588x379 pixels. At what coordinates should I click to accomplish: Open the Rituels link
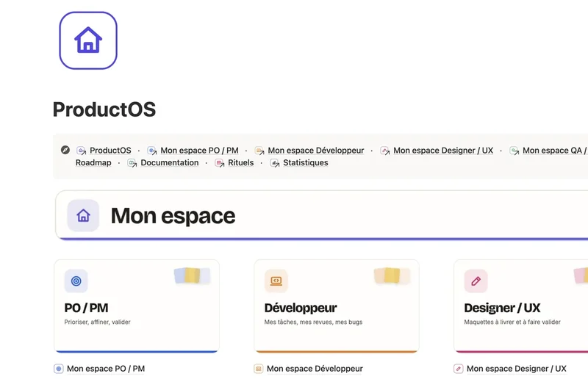241,163
